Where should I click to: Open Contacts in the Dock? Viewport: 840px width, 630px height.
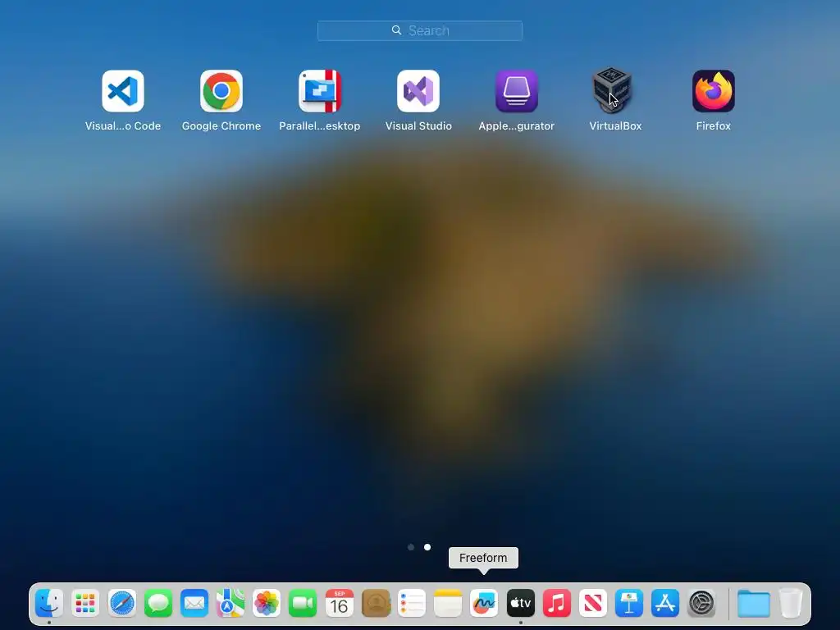tap(376, 603)
